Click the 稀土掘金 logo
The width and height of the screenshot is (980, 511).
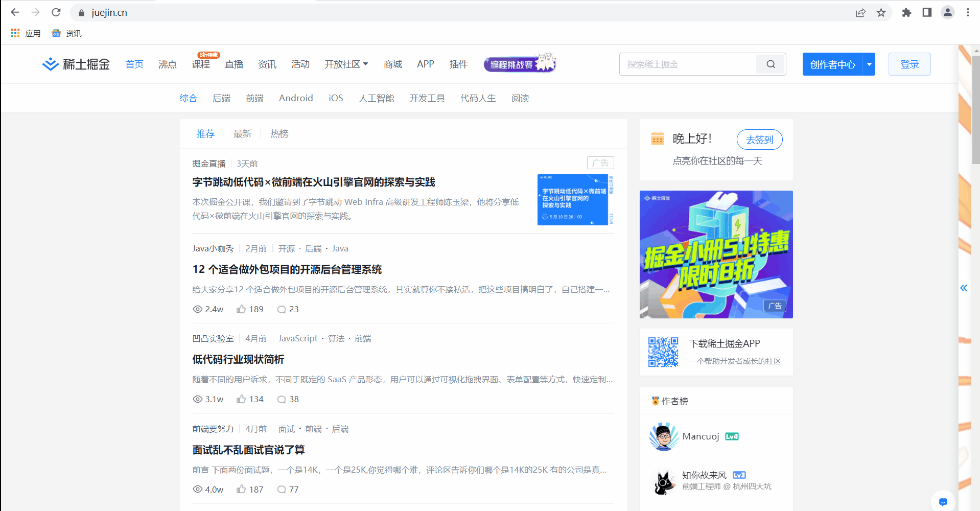pos(76,64)
